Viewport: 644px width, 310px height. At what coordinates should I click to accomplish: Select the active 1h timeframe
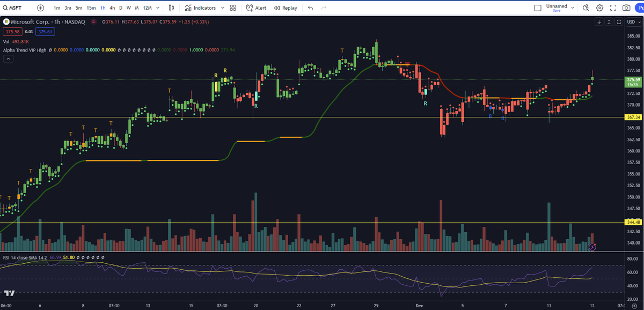pyautogui.click(x=103, y=8)
